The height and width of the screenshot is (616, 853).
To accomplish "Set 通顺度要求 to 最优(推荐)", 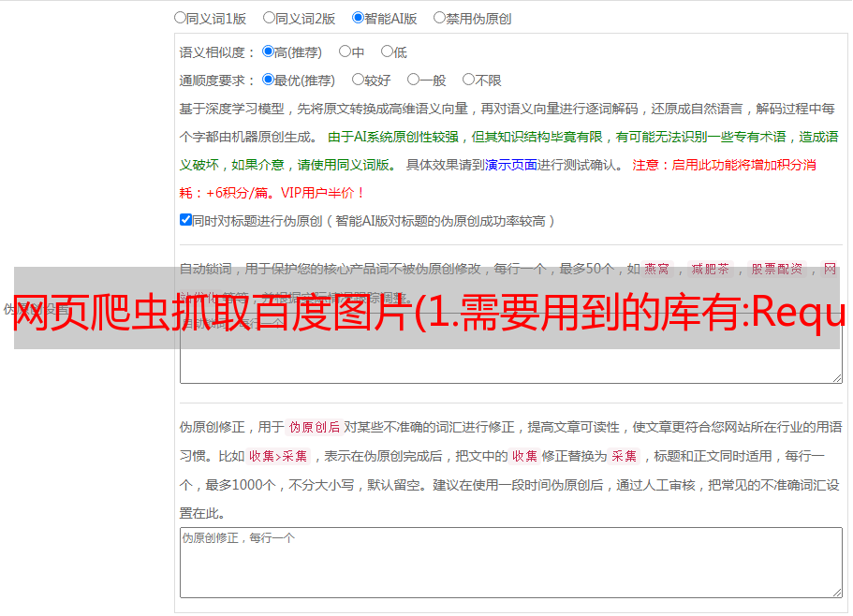I will click(268, 80).
